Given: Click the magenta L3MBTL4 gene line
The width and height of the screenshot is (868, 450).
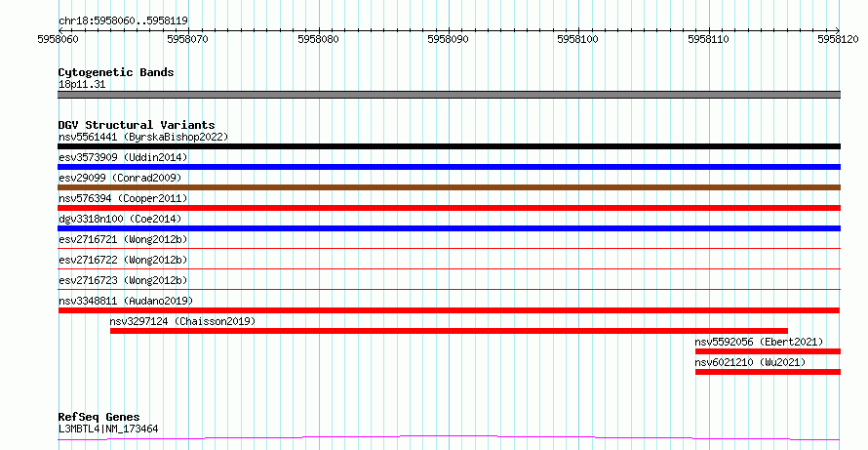Looking at the screenshot, I should (449, 438).
